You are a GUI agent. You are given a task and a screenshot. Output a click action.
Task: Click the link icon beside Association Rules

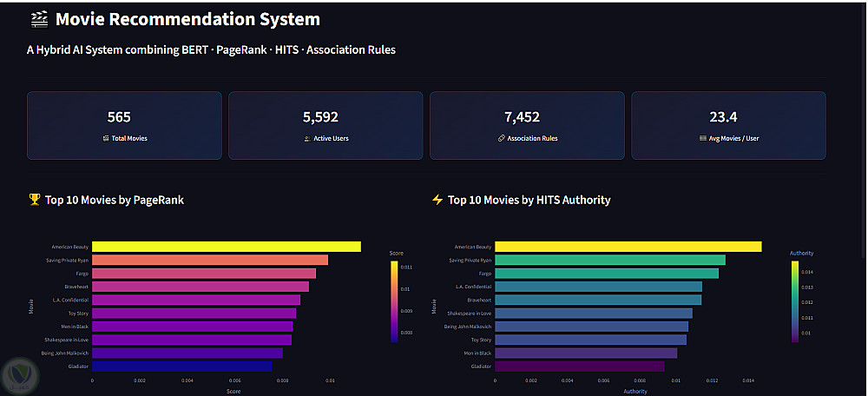(502, 138)
